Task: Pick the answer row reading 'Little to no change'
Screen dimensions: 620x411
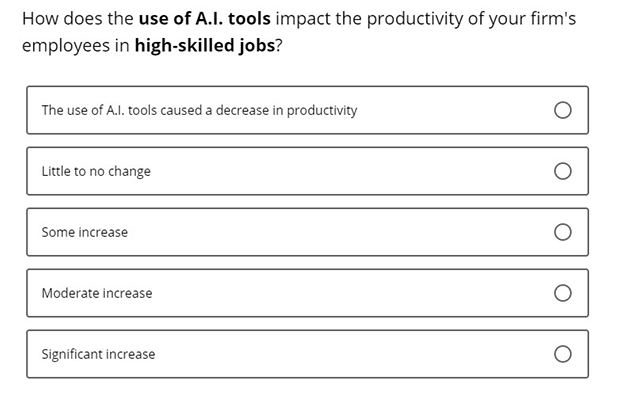Action: point(308,171)
